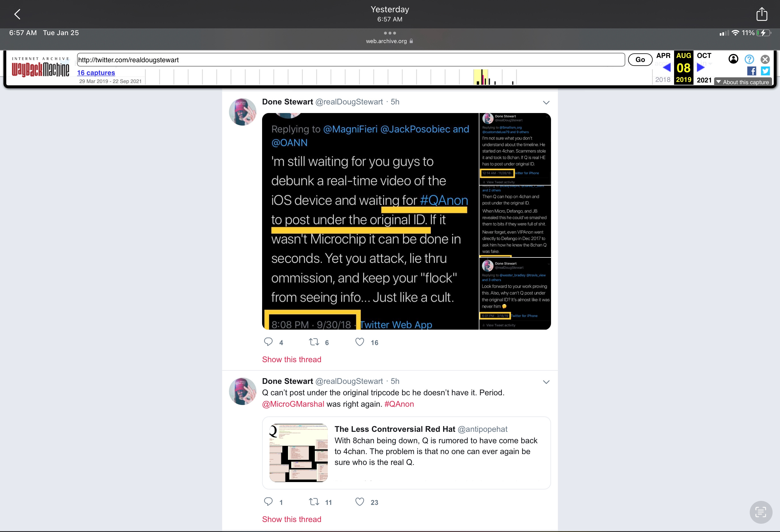Screen dimensions: 780x532
Task: Go to next capture blue arrow
Action: coord(700,67)
